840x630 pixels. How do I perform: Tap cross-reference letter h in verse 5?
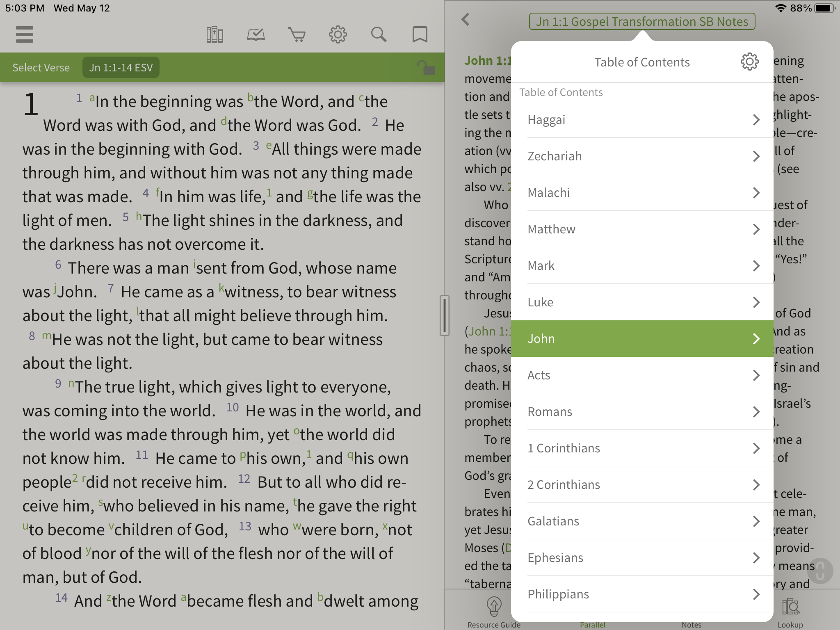tap(139, 216)
